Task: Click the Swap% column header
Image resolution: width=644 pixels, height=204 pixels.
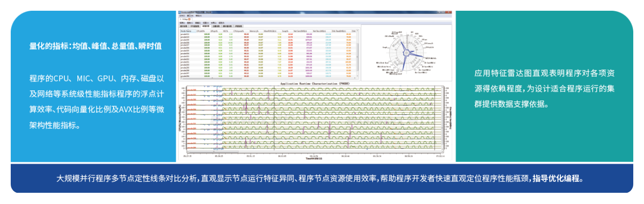Action: pos(285,31)
